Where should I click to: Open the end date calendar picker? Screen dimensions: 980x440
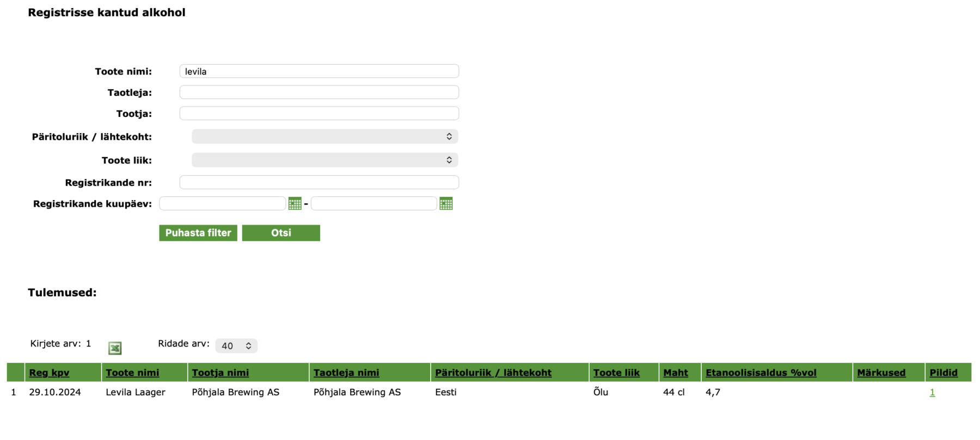(x=446, y=204)
